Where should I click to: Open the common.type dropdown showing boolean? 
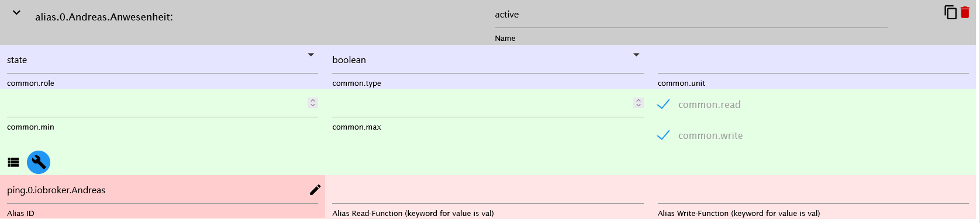coord(488,60)
